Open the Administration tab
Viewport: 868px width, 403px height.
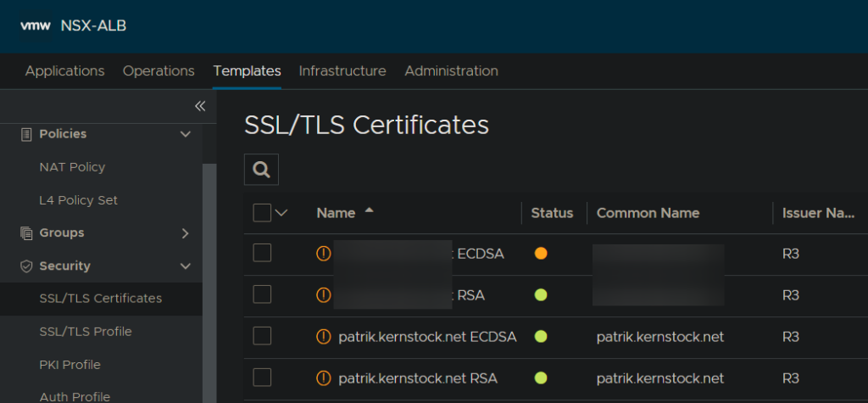click(x=451, y=71)
